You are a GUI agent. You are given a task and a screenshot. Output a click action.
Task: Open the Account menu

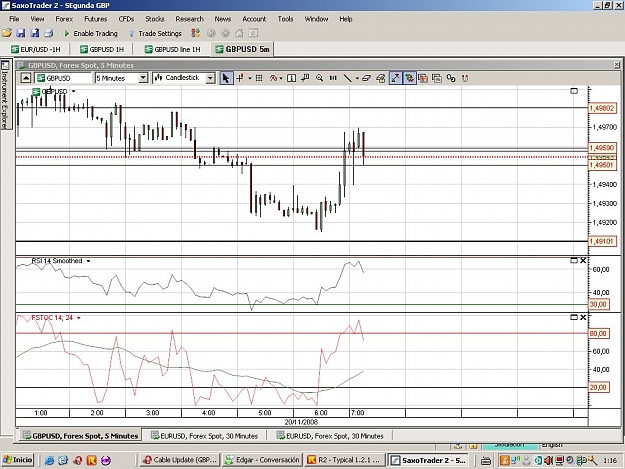tap(254, 19)
